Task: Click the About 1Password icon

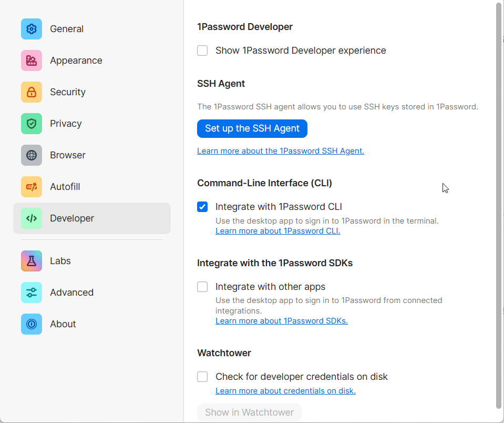Action: click(x=32, y=324)
